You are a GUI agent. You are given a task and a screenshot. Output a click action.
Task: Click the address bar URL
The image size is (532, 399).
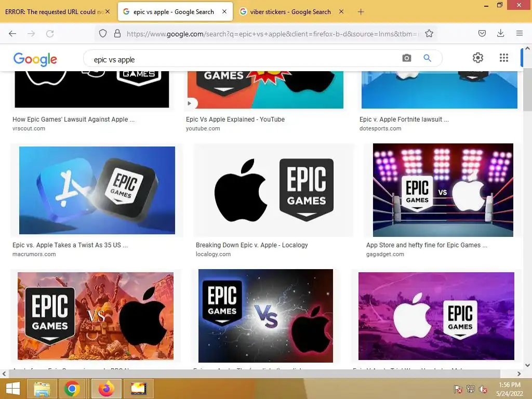tap(272, 34)
